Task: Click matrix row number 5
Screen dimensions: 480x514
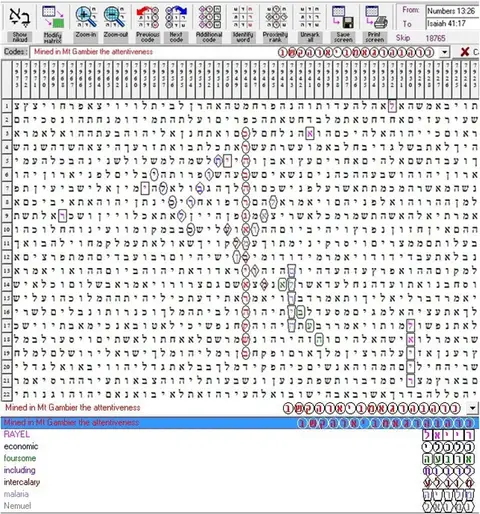Action: [x=7, y=161]
